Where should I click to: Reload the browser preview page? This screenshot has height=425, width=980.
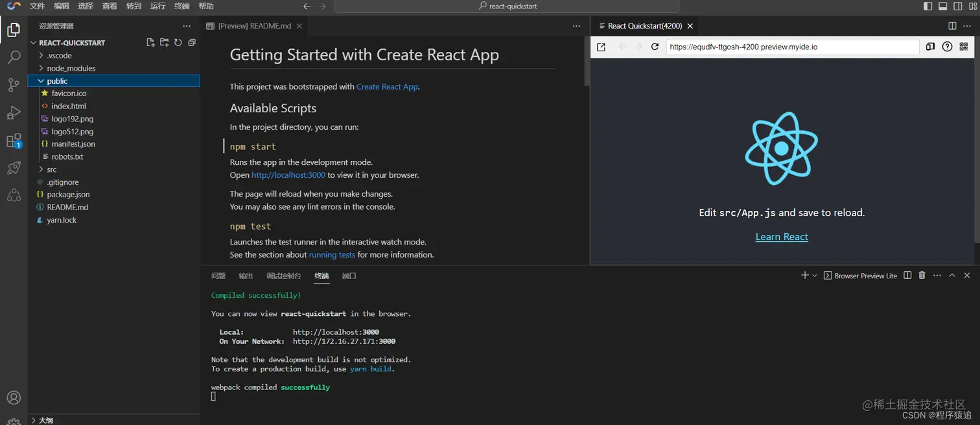pyautogui.click(x=655, y=47)
